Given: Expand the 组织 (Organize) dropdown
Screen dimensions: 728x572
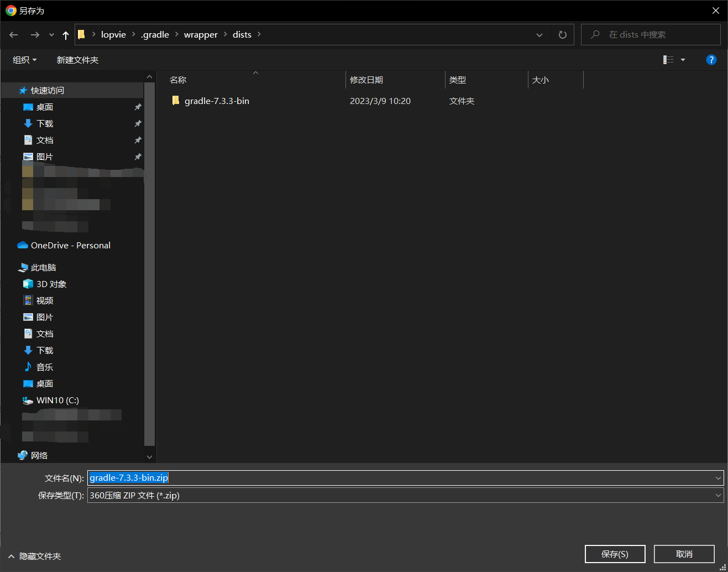Looking at the screenshot, I should coord(24,60).
